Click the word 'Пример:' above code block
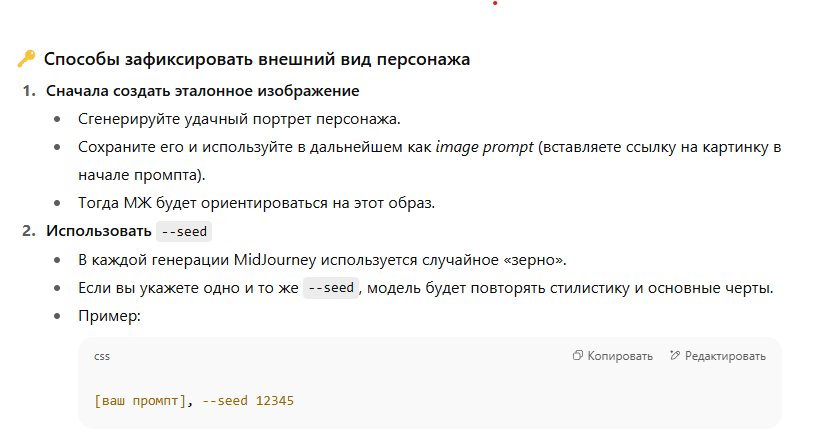 point(110,316)
